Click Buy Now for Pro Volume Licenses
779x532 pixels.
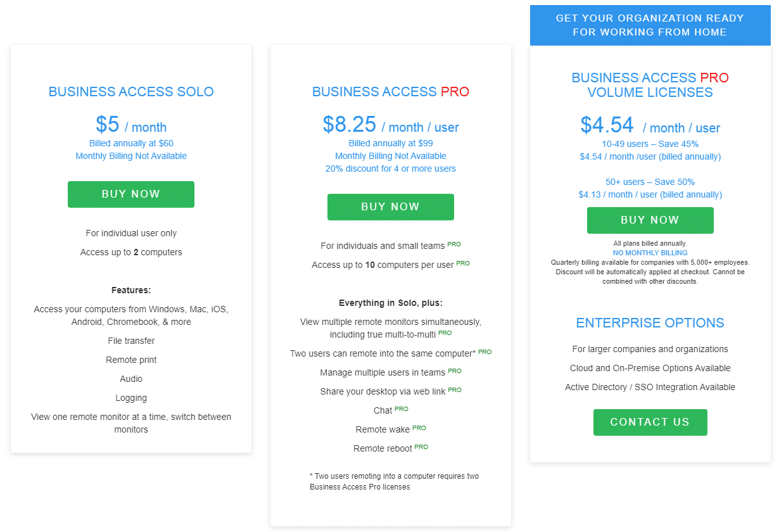650,220
